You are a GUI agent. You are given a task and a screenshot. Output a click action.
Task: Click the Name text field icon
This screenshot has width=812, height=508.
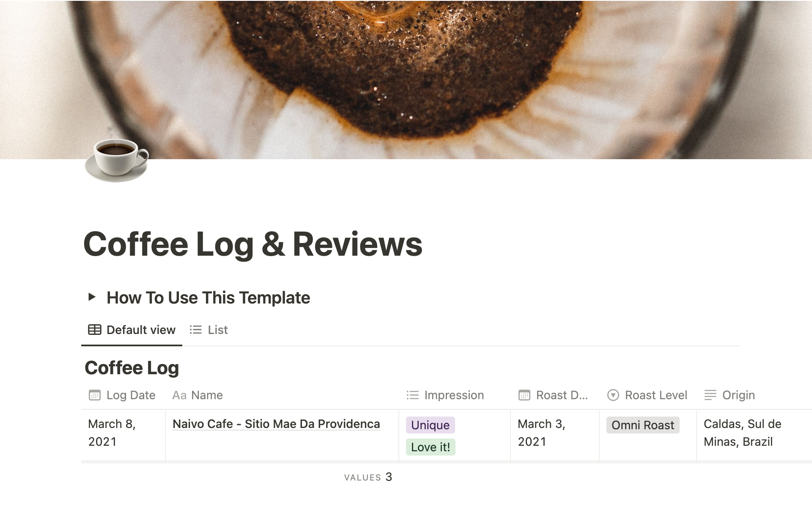point(178,395)
